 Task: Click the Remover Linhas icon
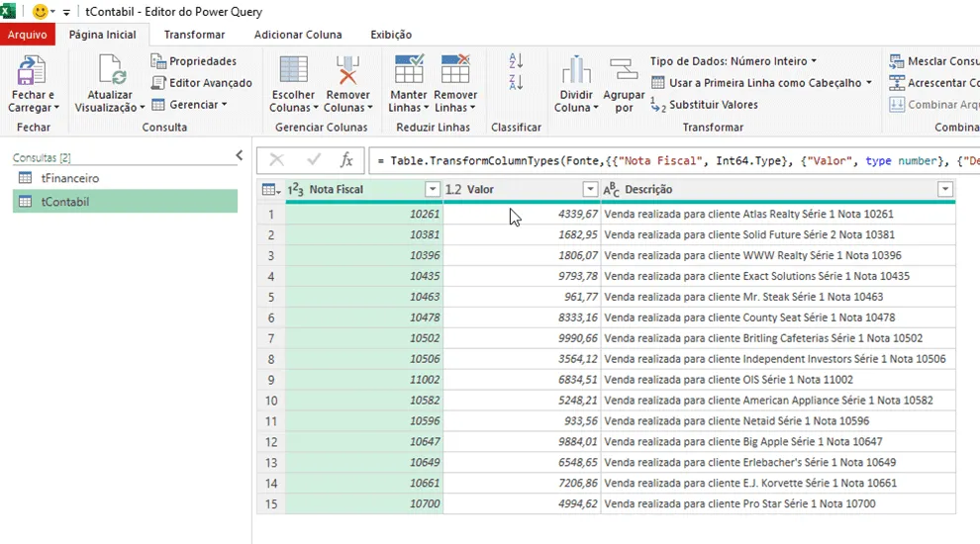tap(455, 68)
